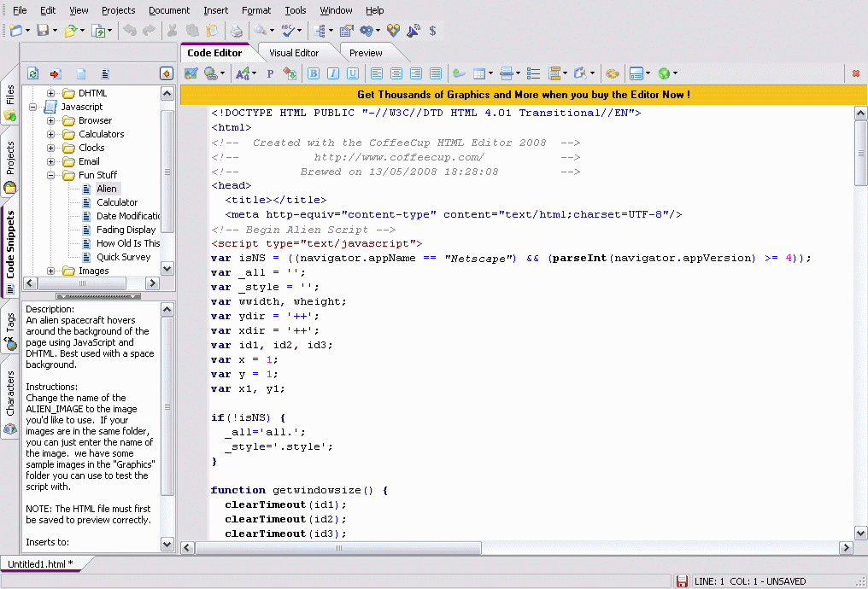Click the red arrow insert snippet icon
The image size is (868, 589).
click(x=55, y=73)
